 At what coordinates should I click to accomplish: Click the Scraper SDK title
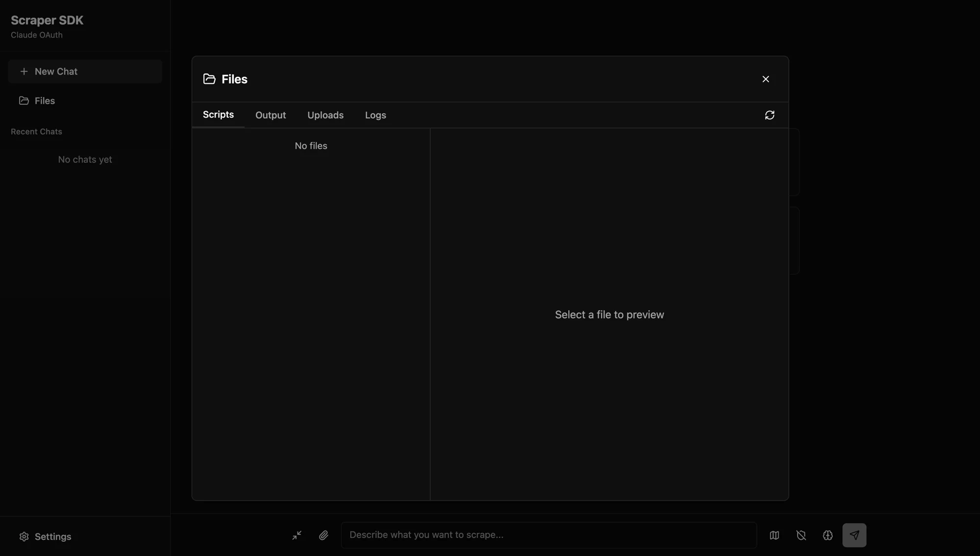coord(47,21)
